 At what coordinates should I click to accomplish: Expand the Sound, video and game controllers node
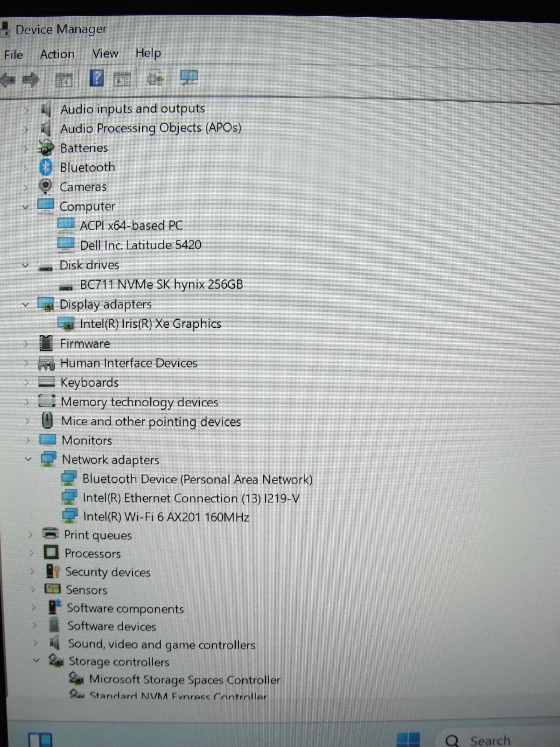pyautogui.click(x=35, y=643)
